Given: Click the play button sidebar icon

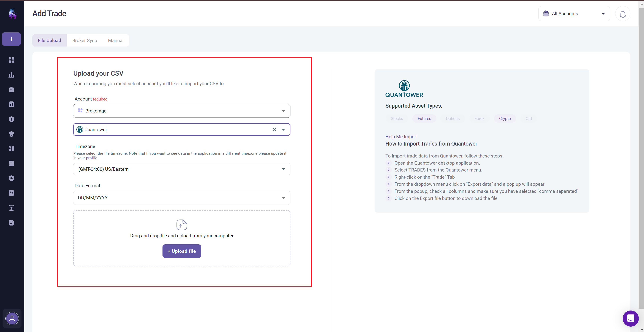Looking at the screenshot, I should point(11,178).
